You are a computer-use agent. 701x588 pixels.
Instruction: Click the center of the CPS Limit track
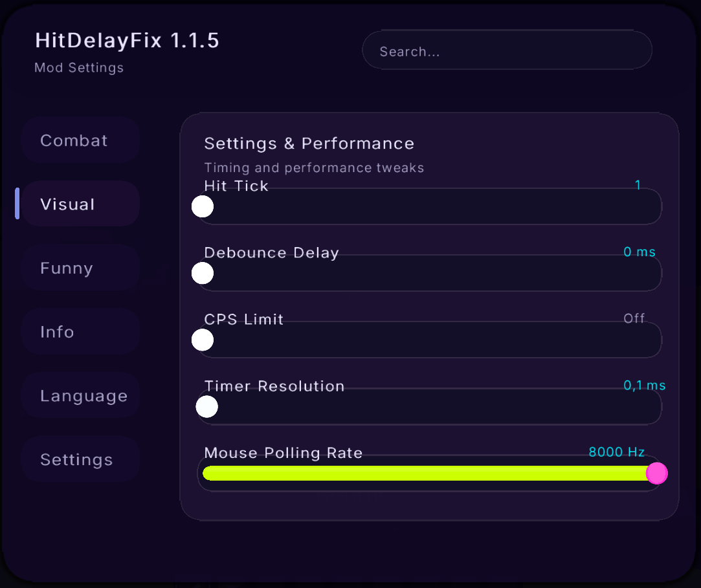click(430, 340)
